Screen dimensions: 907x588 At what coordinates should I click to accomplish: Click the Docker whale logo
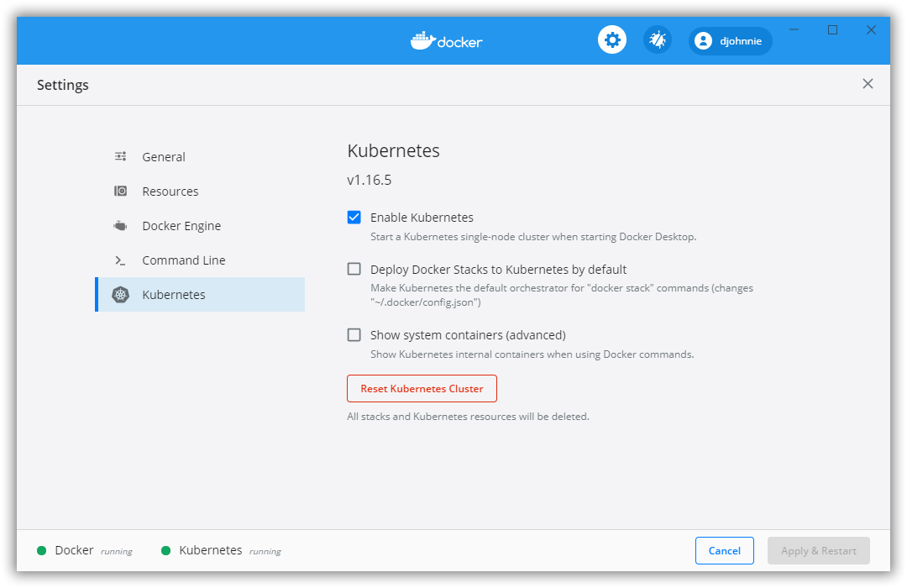coord(422,40)
